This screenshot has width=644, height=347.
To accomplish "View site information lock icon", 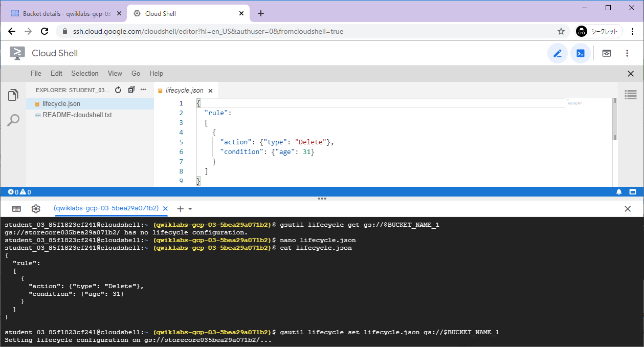I will pos(64,31).
